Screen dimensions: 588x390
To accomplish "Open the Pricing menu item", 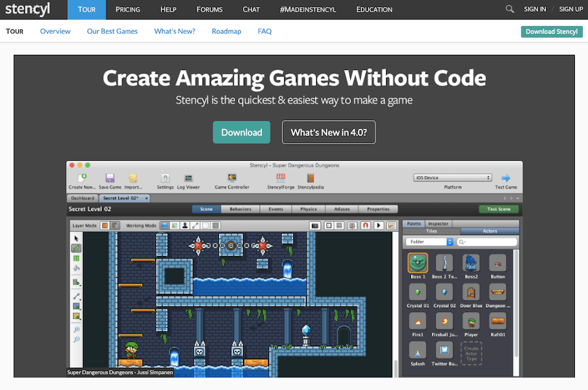I will pos(127,9).
